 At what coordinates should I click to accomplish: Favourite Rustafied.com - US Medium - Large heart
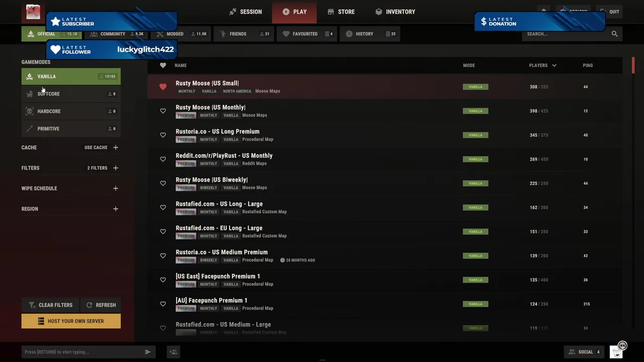click(x=163, y=328)
